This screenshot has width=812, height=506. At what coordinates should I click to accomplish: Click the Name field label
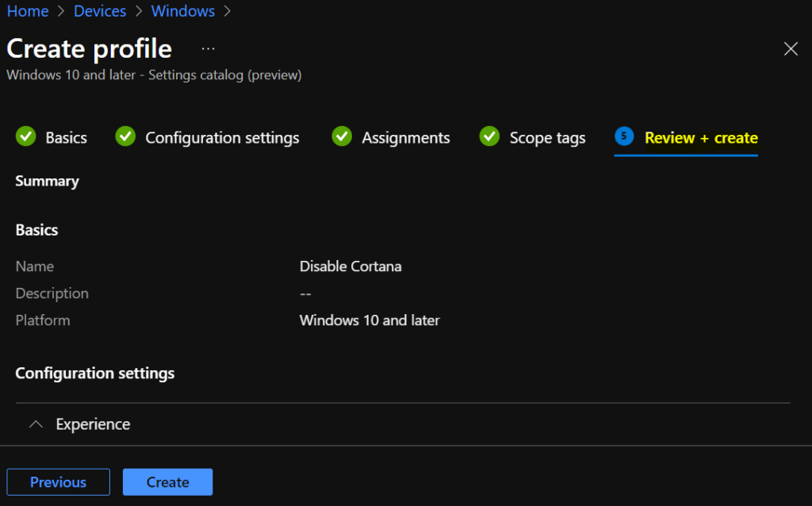pos(35,266)
